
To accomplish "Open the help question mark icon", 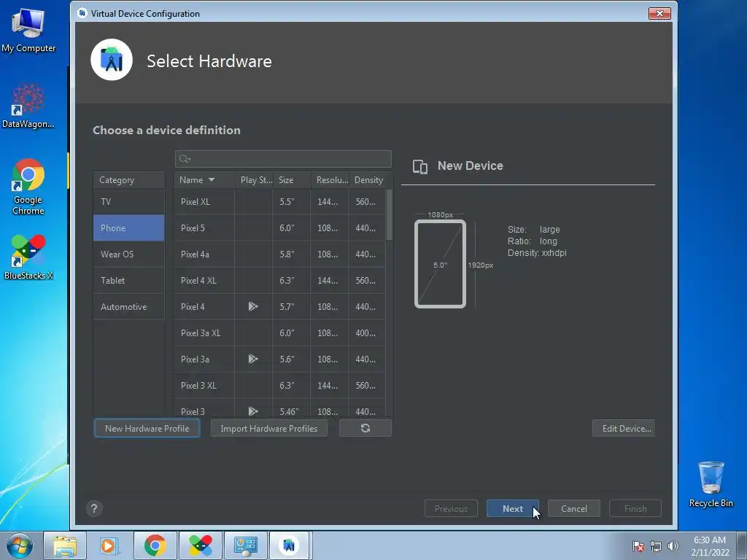I will point(94,508).
